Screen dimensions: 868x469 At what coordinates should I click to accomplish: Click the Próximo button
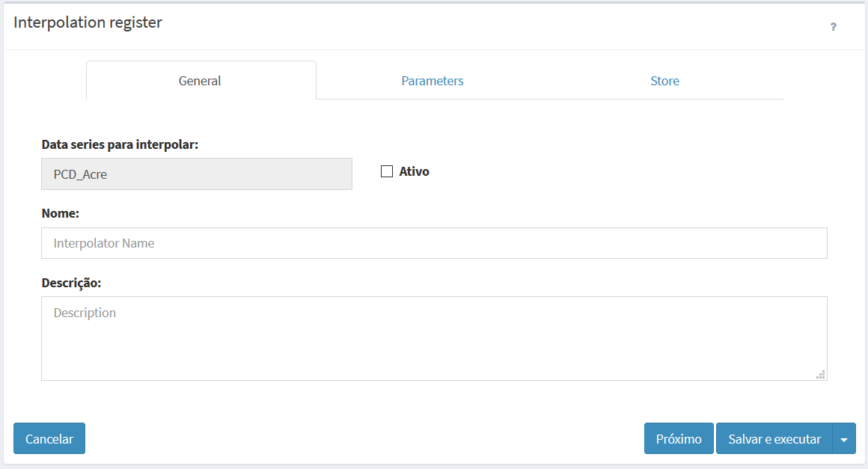click(679, 438)
